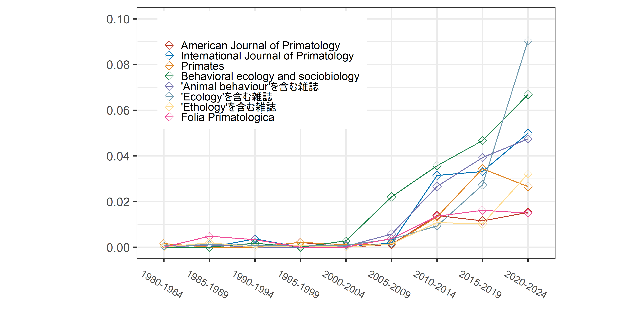Click the purple diamond legend marker for Animal behaviour
Screen dimensions: 644x322
(169, 86)
